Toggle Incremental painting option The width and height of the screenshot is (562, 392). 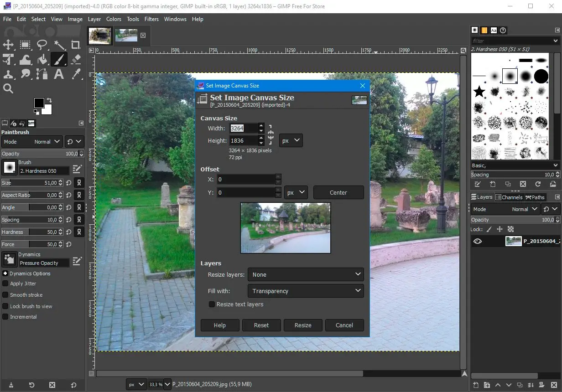point(5,317)
